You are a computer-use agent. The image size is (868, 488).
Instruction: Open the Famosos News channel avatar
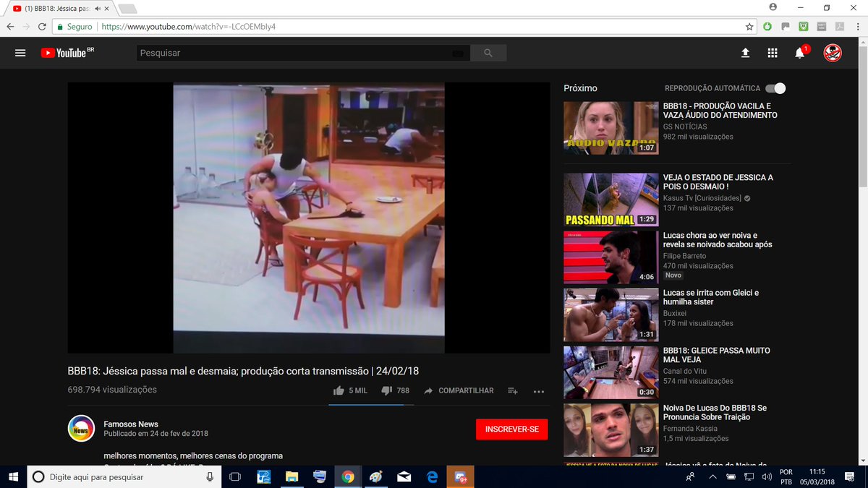pos(81,429)
